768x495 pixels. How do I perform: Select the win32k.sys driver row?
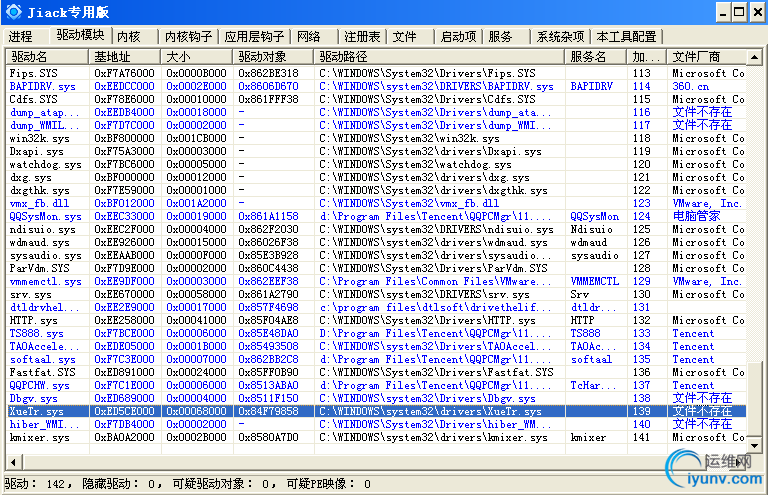[x=376, y=139]
